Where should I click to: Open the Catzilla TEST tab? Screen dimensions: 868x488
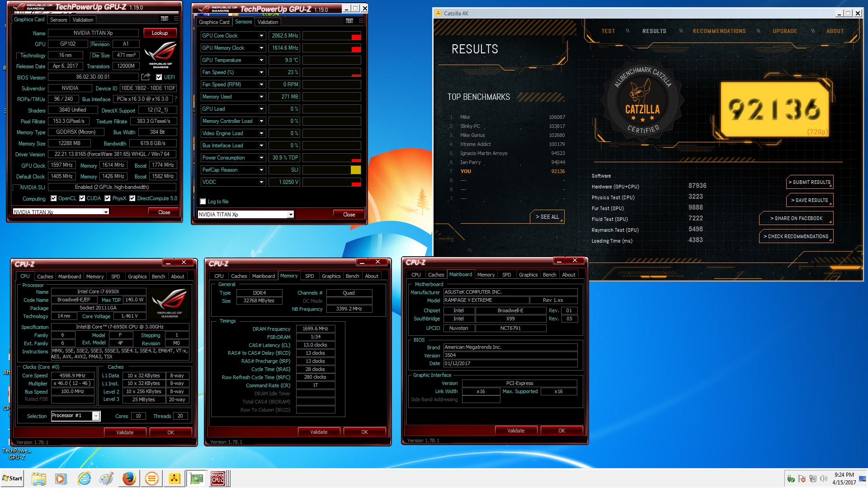click(x=608, y=31)
